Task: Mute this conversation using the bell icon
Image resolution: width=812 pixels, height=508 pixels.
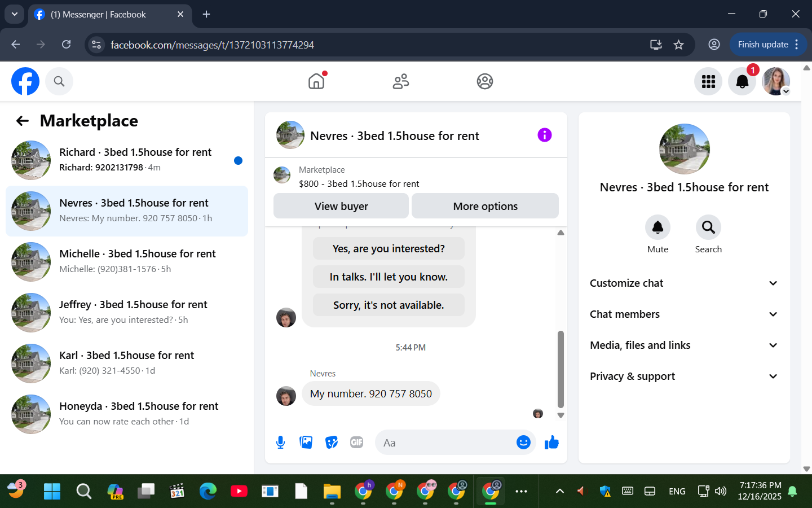Action: (657, 227)
